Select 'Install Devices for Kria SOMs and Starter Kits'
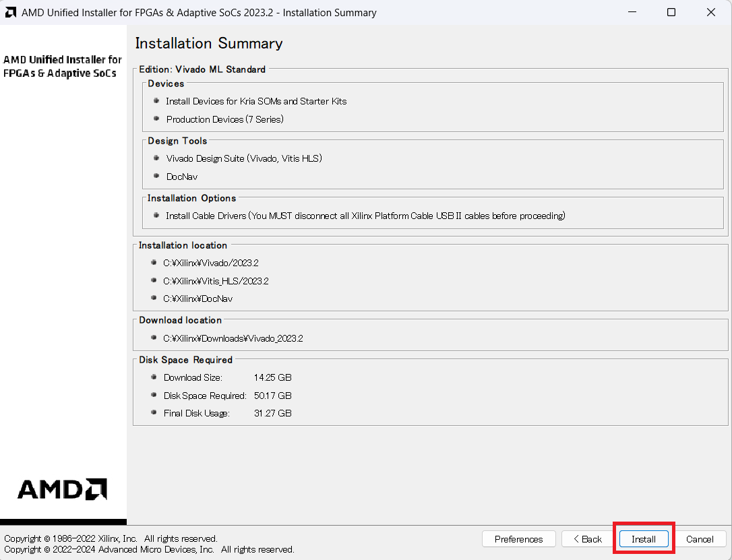 tap(256, 101)
